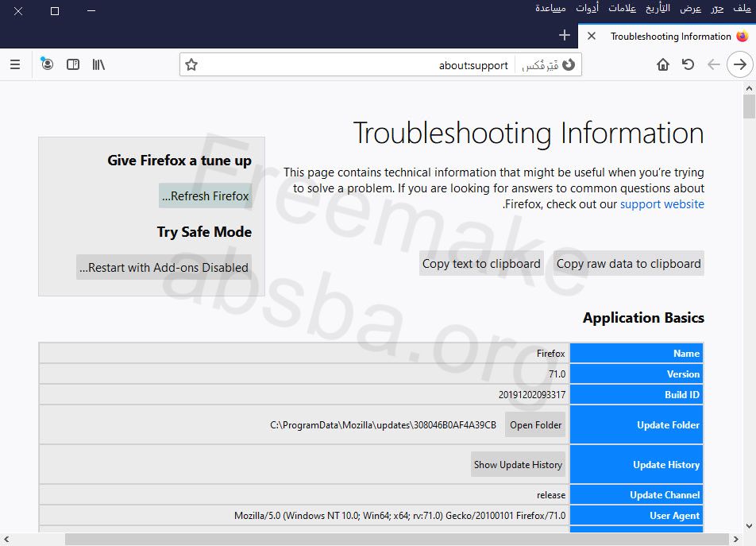The image size is (756, 546).
Task: Click the Name header cell
Action: click(636, 354)
